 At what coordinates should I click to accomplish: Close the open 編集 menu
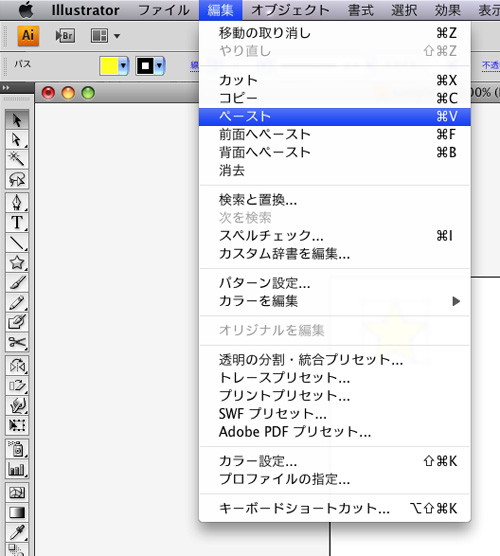tap(221, 10)
